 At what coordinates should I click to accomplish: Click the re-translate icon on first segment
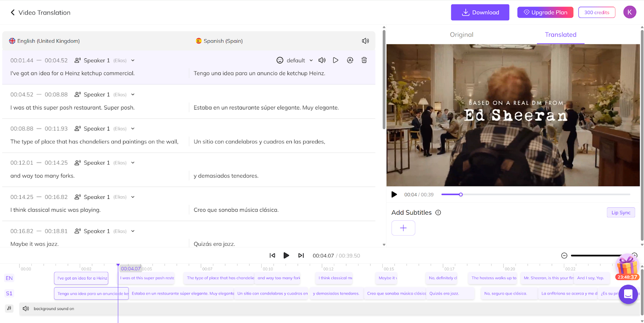coord(350,60)
